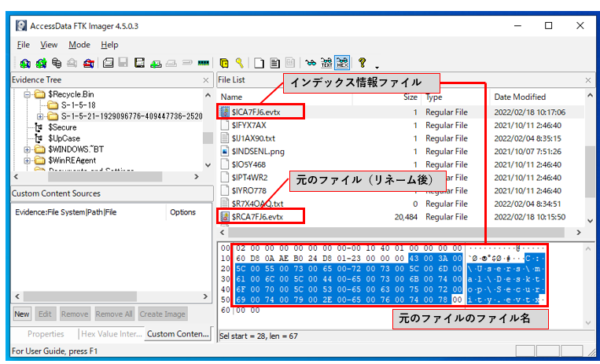Switch to the Properties tab
Image resolution: width=600 pixels, height=364 pixels.
click(46, 334)
